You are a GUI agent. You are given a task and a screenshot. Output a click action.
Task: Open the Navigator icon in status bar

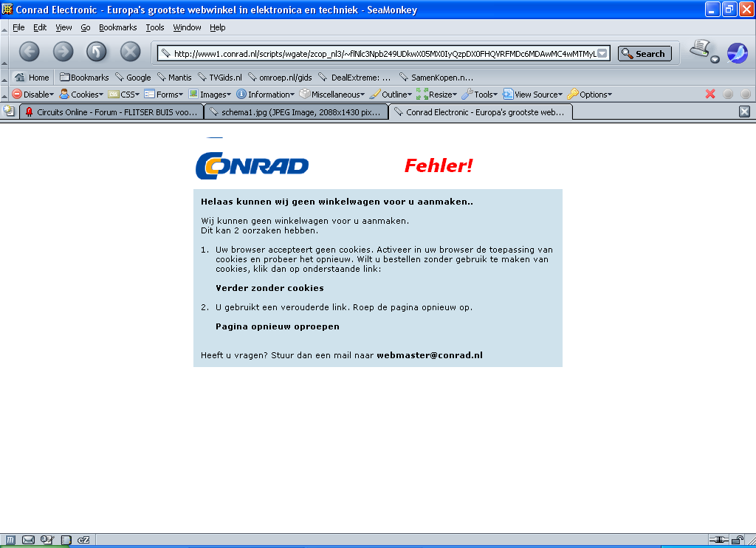(x=10, y=540)
